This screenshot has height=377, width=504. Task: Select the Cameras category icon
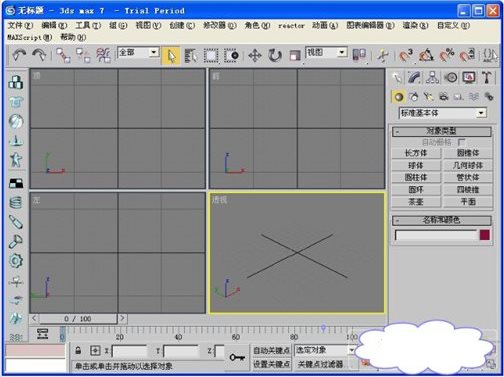click(444, 97)
